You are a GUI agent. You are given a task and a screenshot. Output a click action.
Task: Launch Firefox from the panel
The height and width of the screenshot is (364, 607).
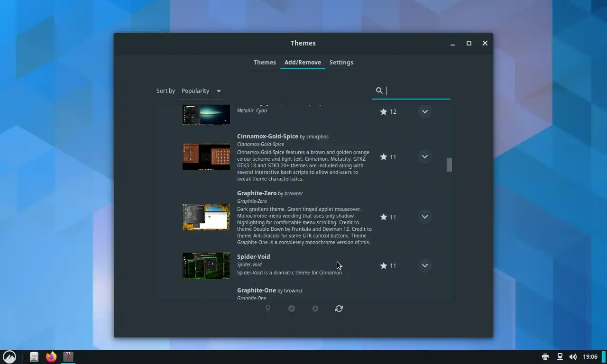(51, 357)
